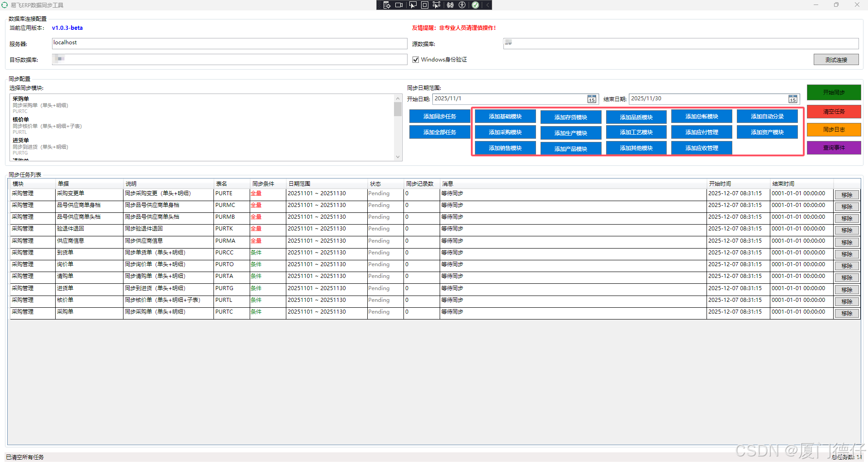Image resolution: width=868 pixels, height=465 pixels.
Task: Click 添加自动分录 button
Action: coord(767,117)
